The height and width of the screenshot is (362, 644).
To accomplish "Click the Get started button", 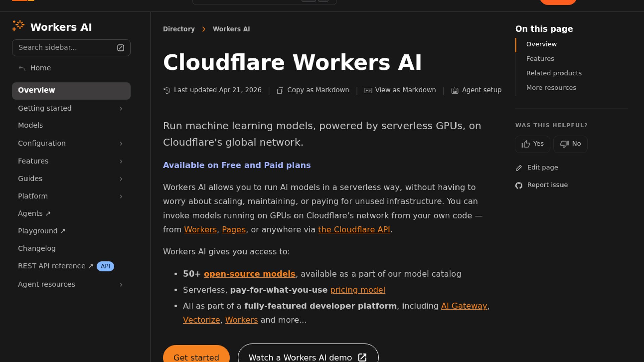I will click(196, 354).
